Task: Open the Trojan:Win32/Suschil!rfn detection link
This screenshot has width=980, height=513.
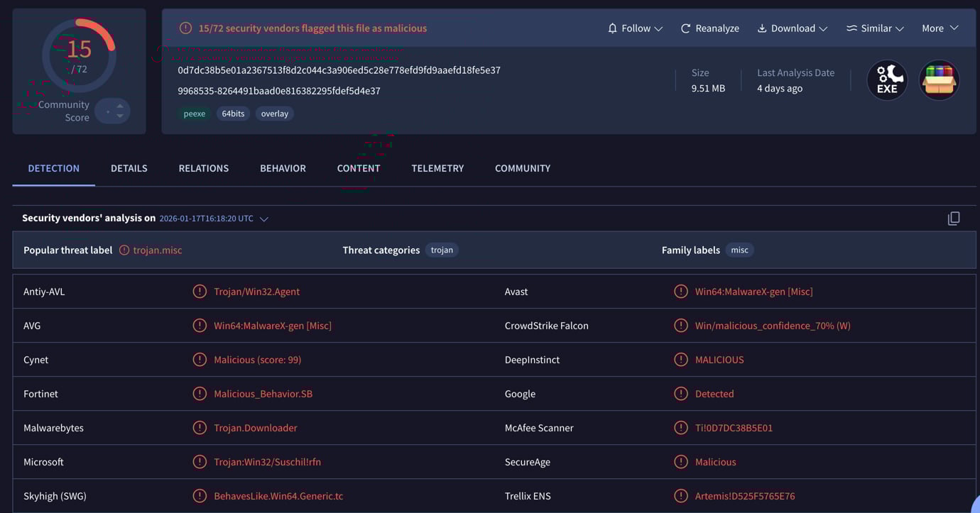Action: pyautogui.click(x=268, y=461)
